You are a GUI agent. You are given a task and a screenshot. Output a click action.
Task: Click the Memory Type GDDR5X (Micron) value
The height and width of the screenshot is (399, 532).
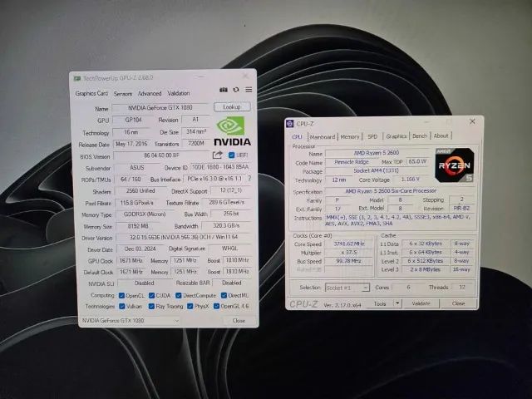pos(145,214)
